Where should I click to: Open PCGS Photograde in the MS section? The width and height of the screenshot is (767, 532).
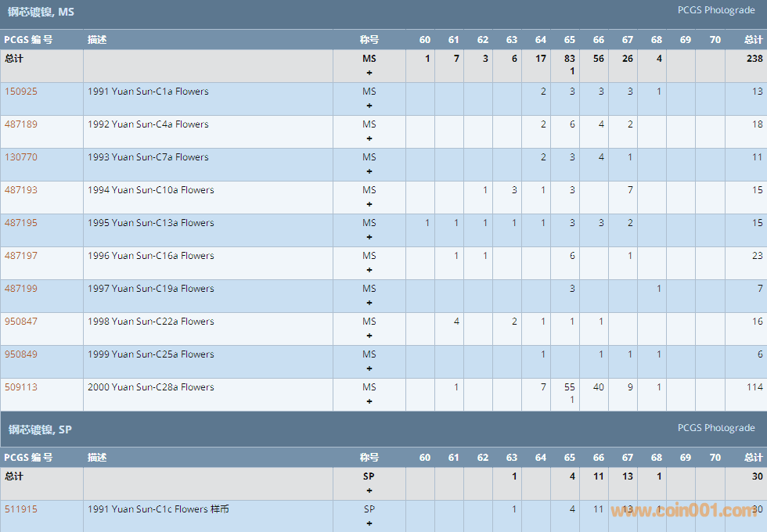click(715, 10)
